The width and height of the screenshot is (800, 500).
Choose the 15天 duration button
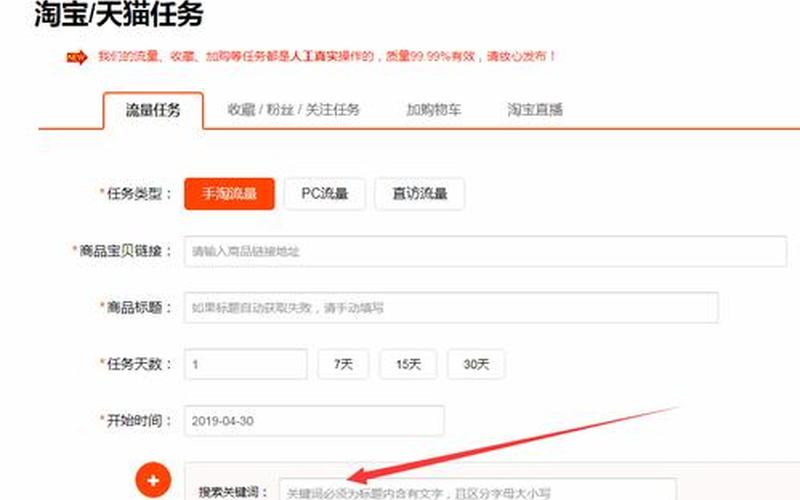[408, 364]
